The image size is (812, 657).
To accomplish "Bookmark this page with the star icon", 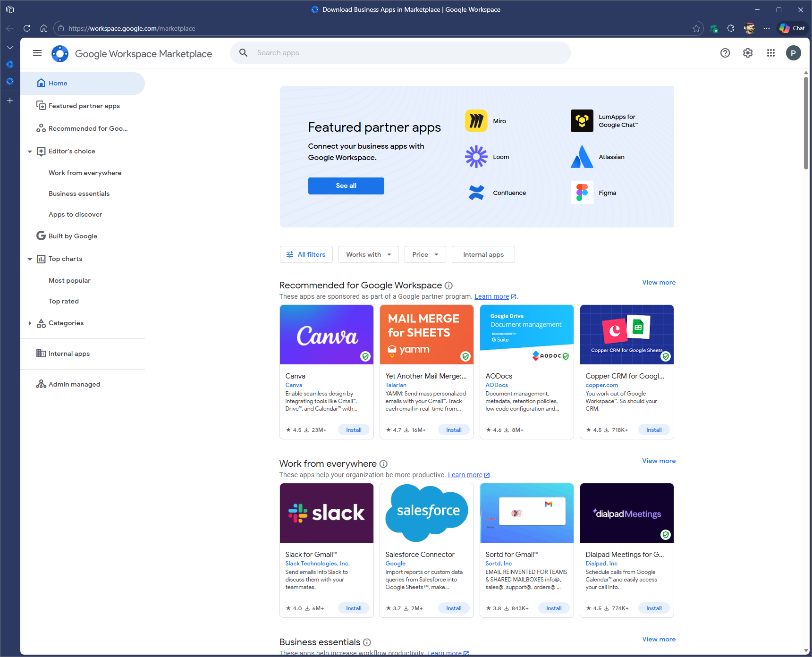I will pos(696,28).
